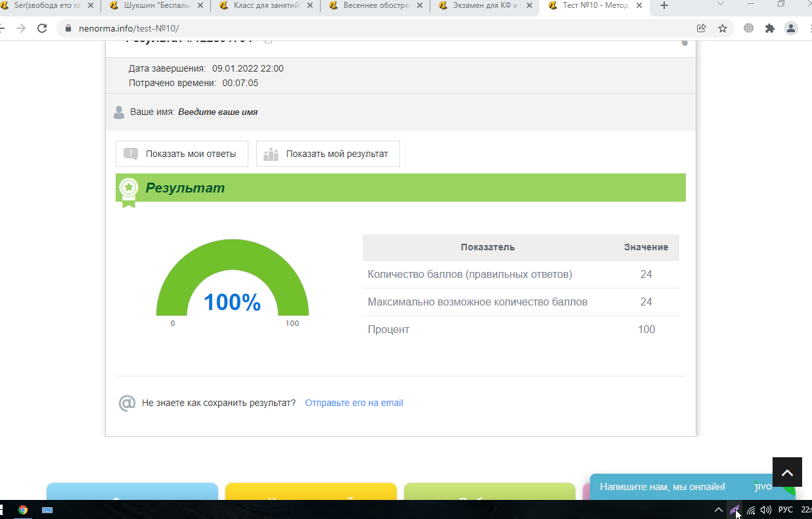Open the tab search dropdown arrow
812x519 pixels.
[x=721, y=5]
